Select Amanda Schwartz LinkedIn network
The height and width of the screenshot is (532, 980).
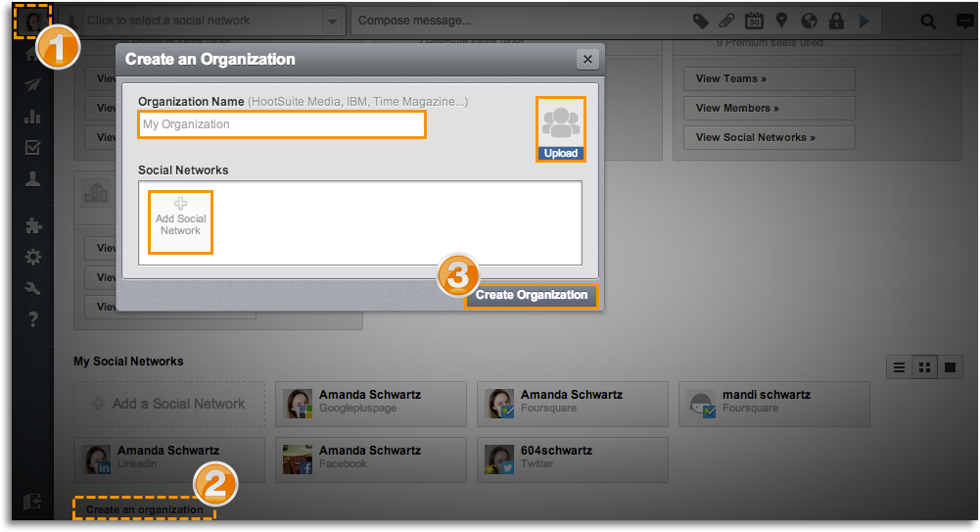click(x=169, y=460)
